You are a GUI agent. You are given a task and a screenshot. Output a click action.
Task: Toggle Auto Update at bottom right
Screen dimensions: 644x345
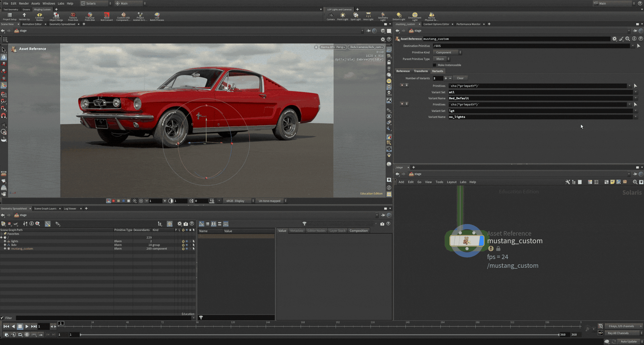[628, 341]
